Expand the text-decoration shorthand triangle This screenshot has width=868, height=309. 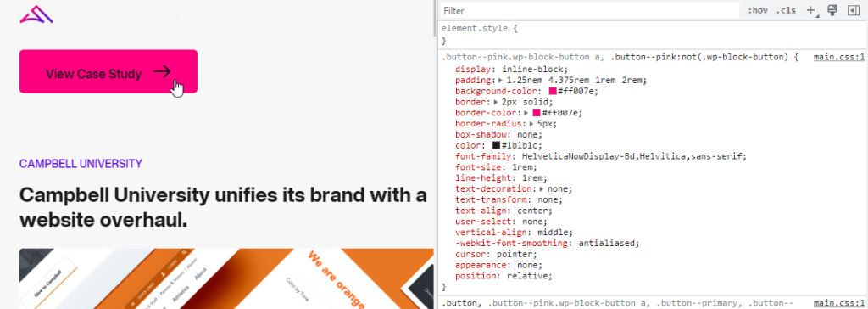point(542,188)
